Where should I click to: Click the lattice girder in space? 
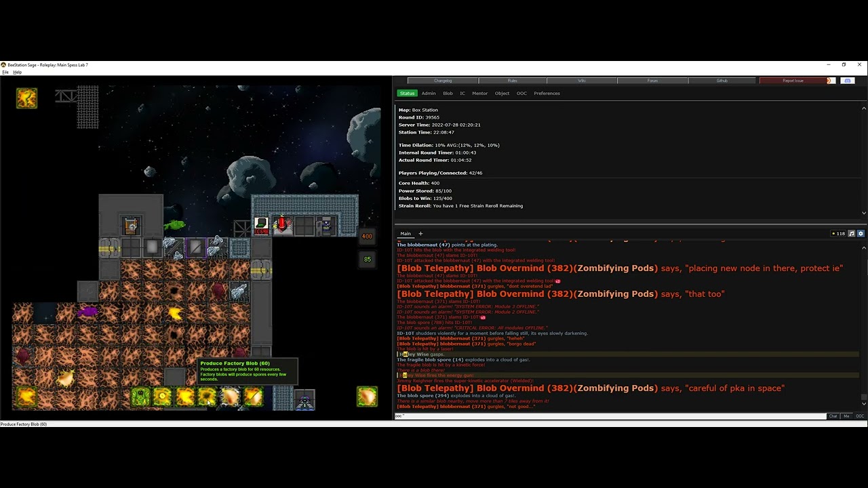click(66, 96)
